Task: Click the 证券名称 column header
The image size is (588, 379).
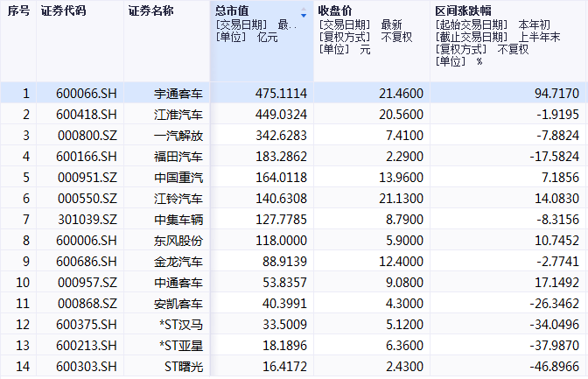Action: point(150,10)
